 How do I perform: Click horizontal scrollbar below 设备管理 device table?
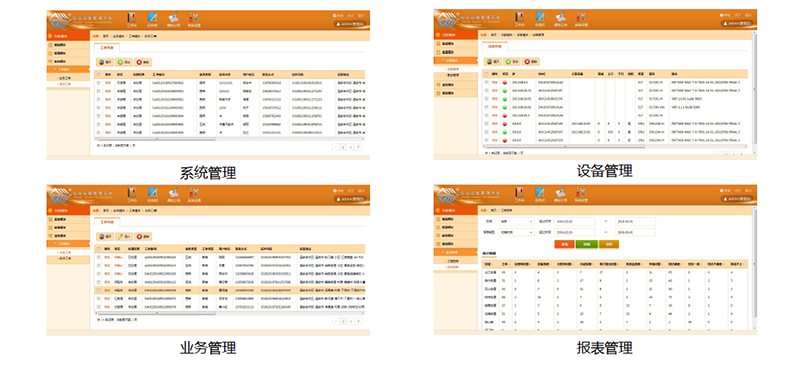point(615,147)
